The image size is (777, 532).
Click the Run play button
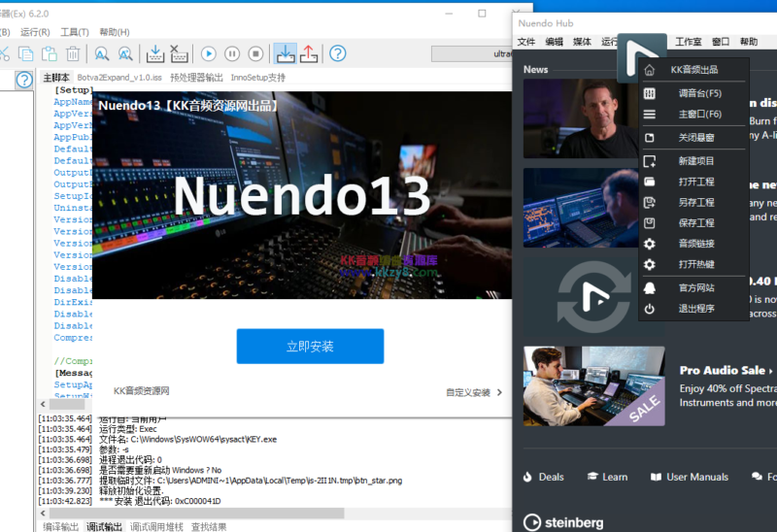209,53
